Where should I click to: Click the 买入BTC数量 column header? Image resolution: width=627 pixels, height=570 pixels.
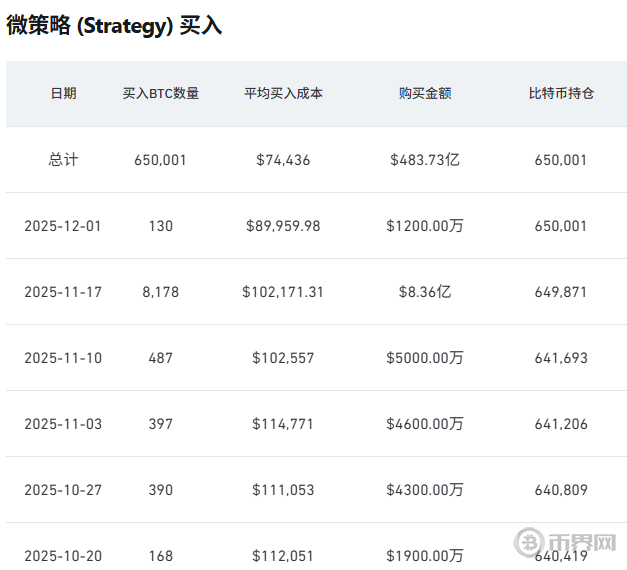160,93
